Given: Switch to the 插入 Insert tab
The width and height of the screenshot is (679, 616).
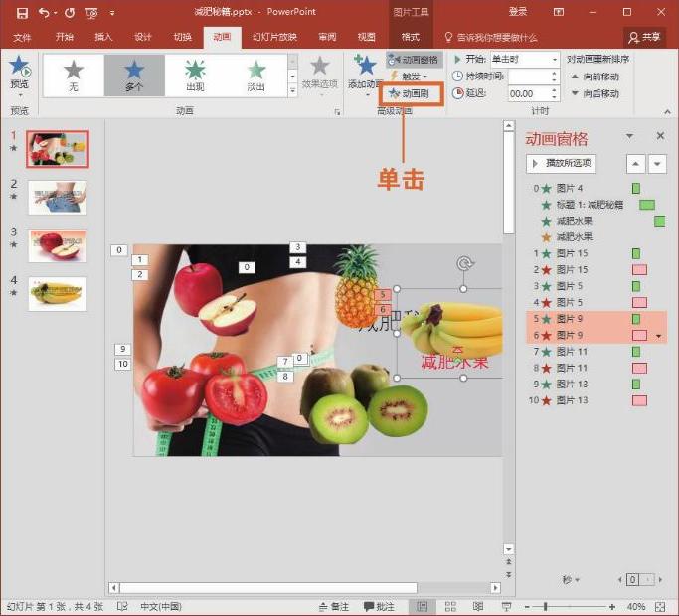Looking at the screenshot, I should tap(103, 37).
